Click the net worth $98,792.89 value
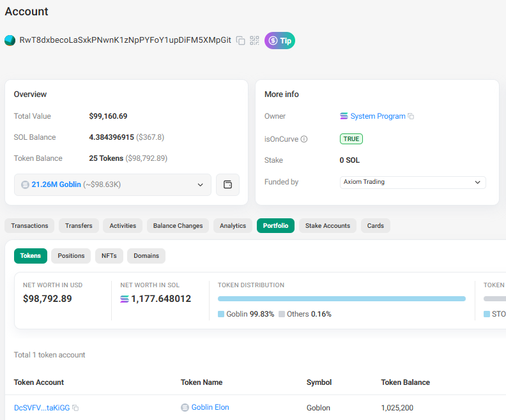 [47, 299]
